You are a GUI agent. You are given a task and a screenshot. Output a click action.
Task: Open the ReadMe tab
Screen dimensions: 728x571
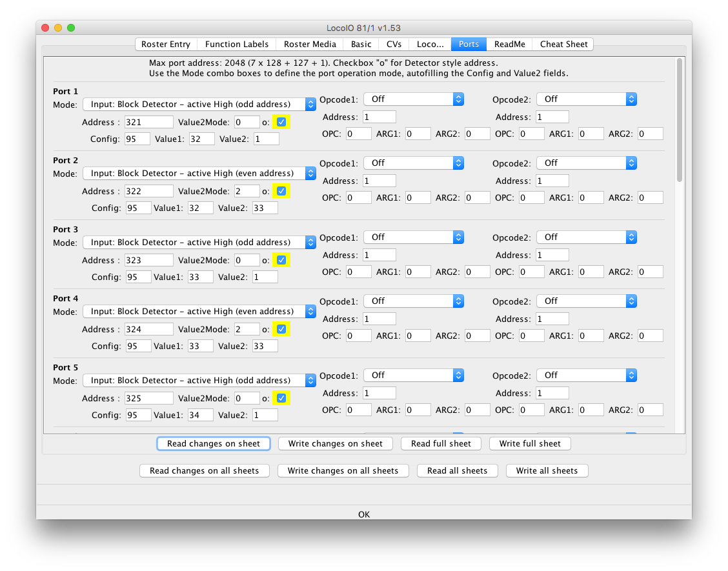click(509, 44)
